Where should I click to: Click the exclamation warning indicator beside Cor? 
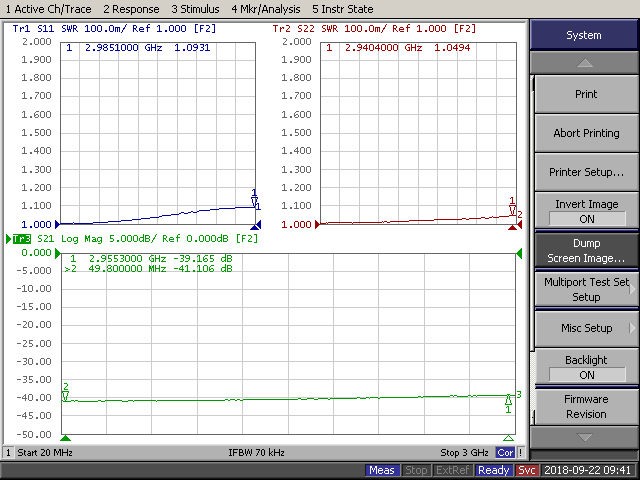tap(521, 453)
